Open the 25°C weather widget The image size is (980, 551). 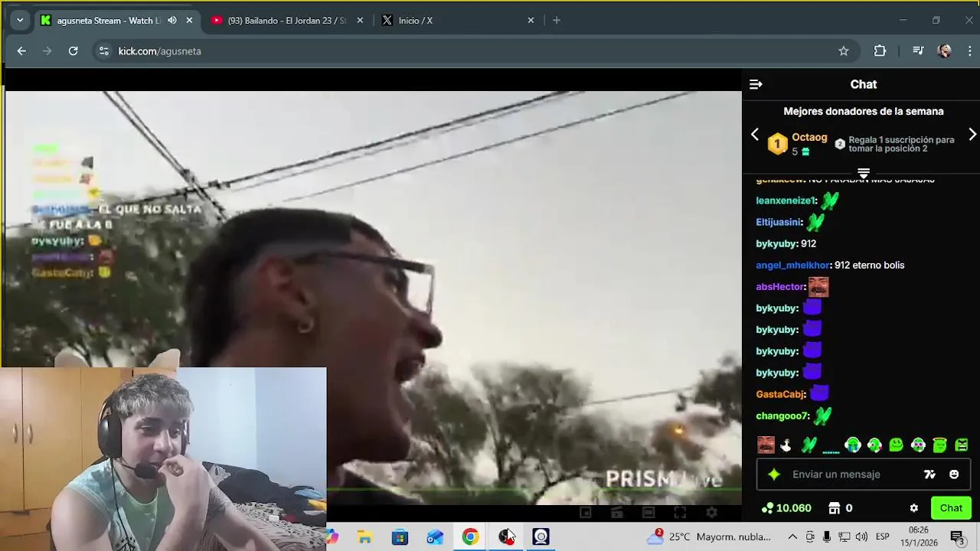pyautogui.click(x=708, y=537)
